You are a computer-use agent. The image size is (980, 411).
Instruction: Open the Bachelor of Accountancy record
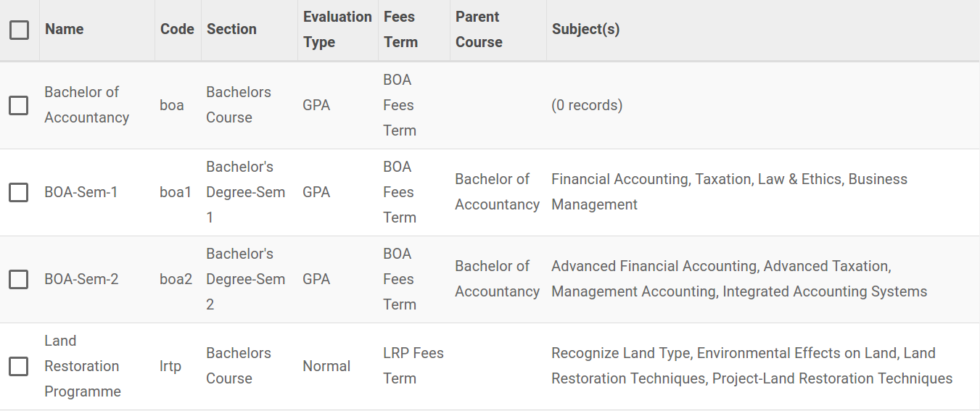coord(86,105)
